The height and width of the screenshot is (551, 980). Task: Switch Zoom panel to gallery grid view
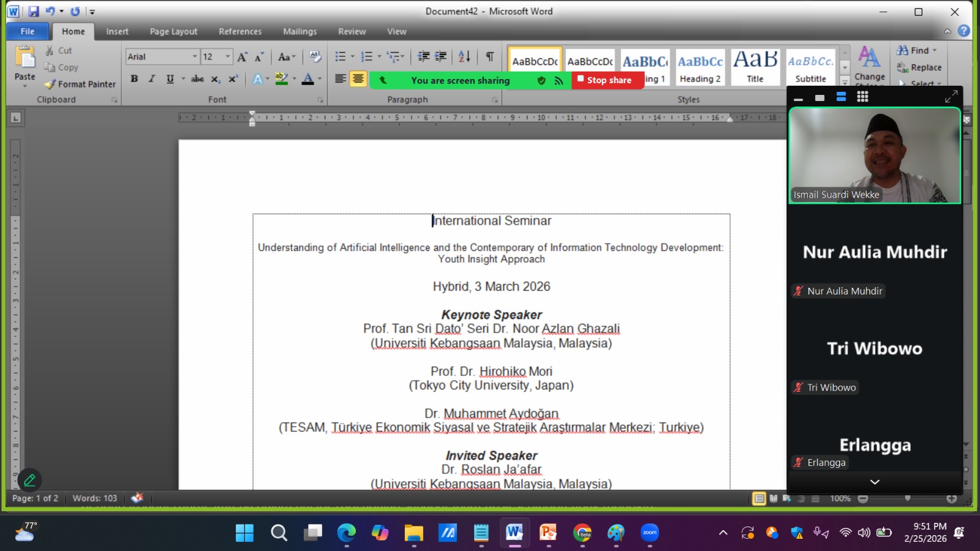click(x=862, y=97)
